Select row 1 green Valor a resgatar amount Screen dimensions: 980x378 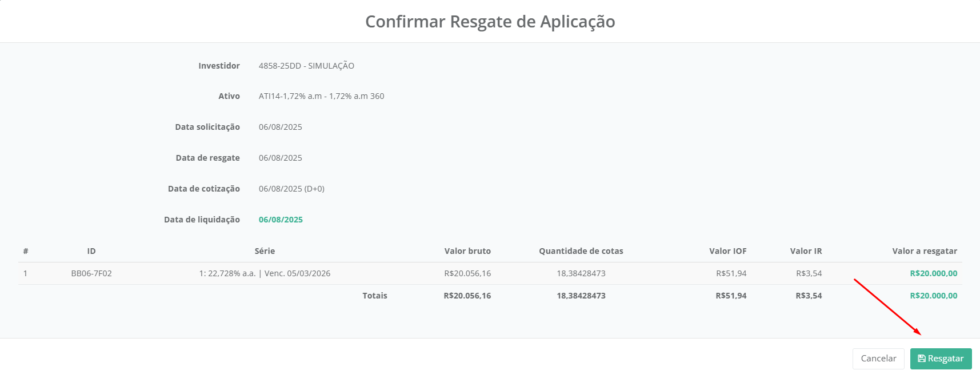933,273
